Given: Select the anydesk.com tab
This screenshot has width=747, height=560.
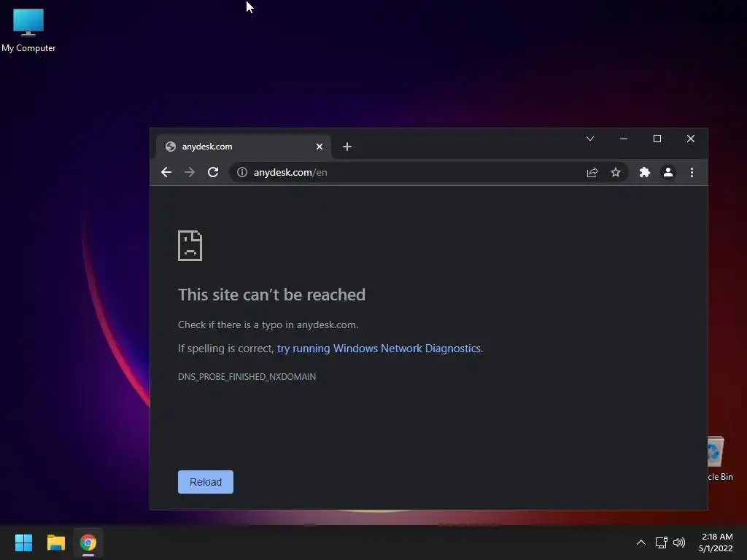Looking at the screenshot, I should pyautogui.click(x=243, y=147).
